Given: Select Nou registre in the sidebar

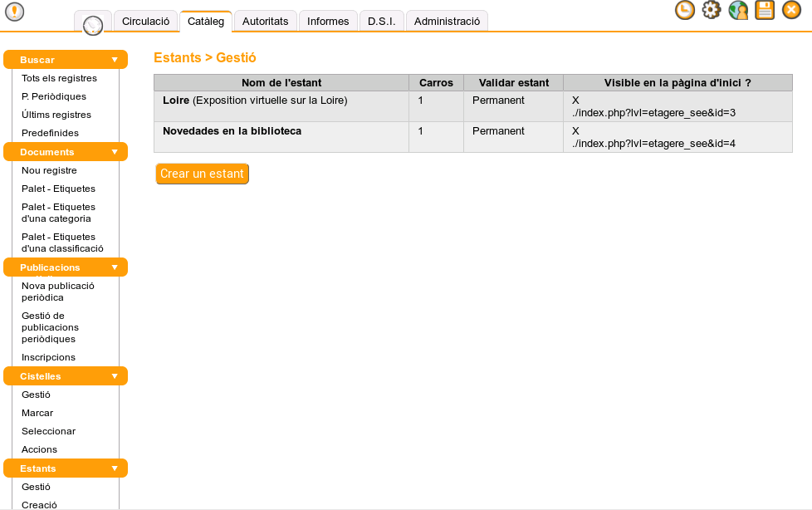Looking at the screenshot, I should (x=49, y=170).
